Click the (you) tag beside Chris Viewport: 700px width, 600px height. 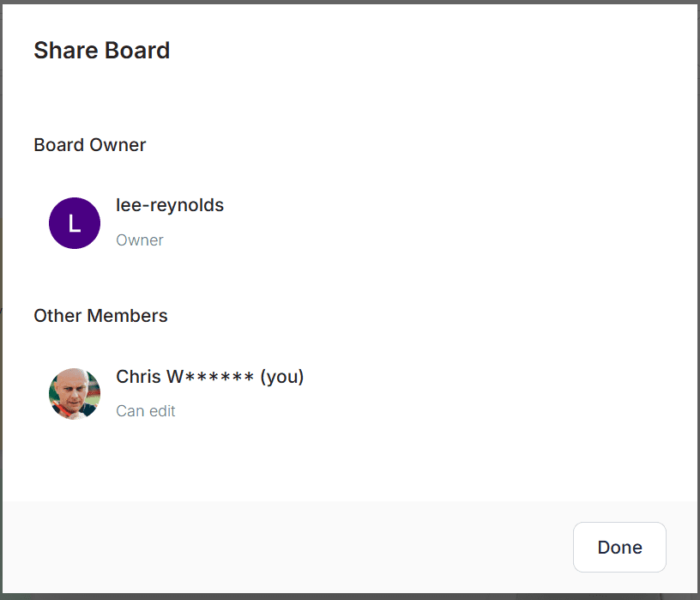(282, 377)
